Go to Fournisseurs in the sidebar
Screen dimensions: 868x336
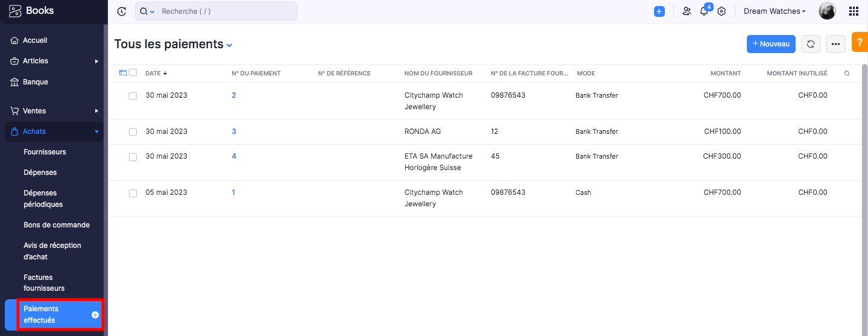click(x=45, y=152)
